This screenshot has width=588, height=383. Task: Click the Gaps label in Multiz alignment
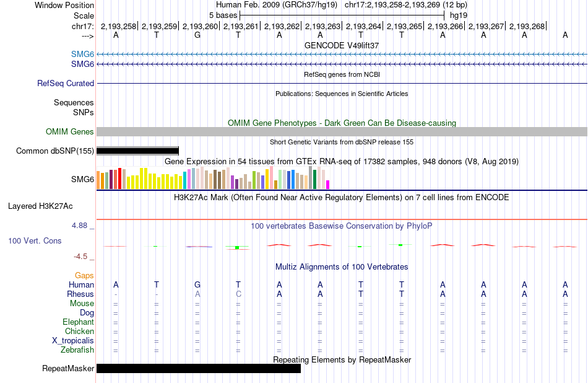pyautogui.click(x=84, y=276)
